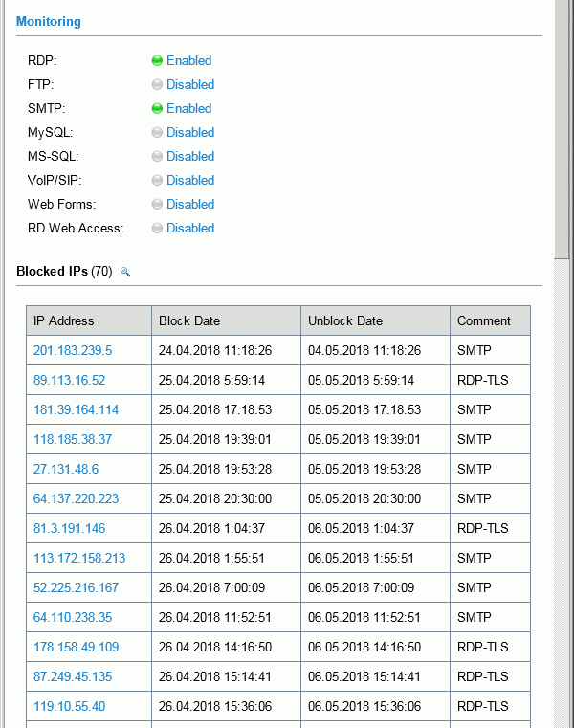Click the green status dot for RDP
The image size is (574, 728).
(157, 61)
